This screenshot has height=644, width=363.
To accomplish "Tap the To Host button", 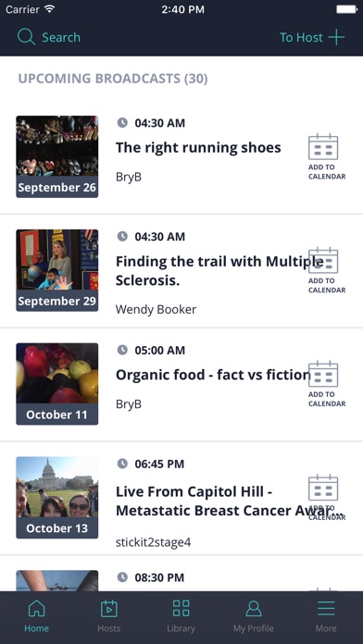I will [x=312, y=37].
